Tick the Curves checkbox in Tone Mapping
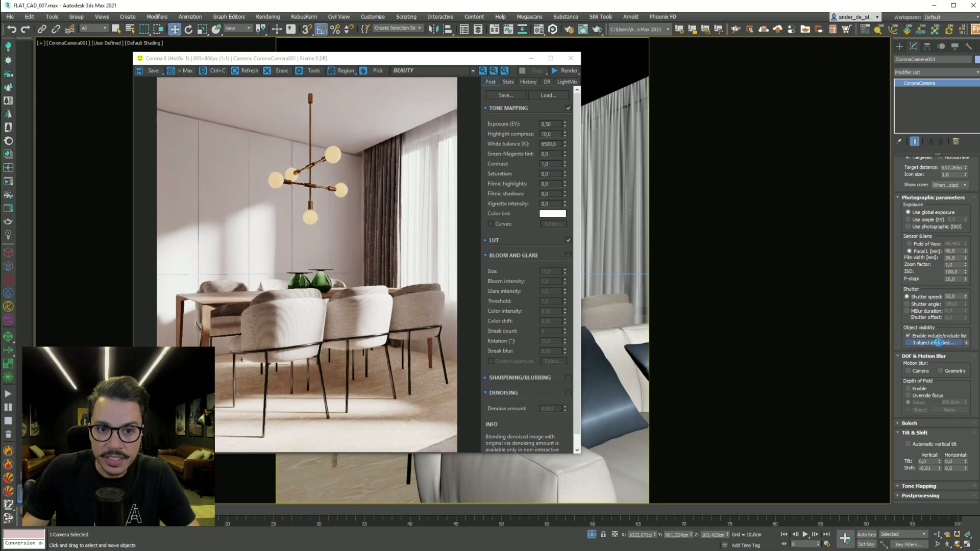The image size is (980, 551). click(491, 224)
